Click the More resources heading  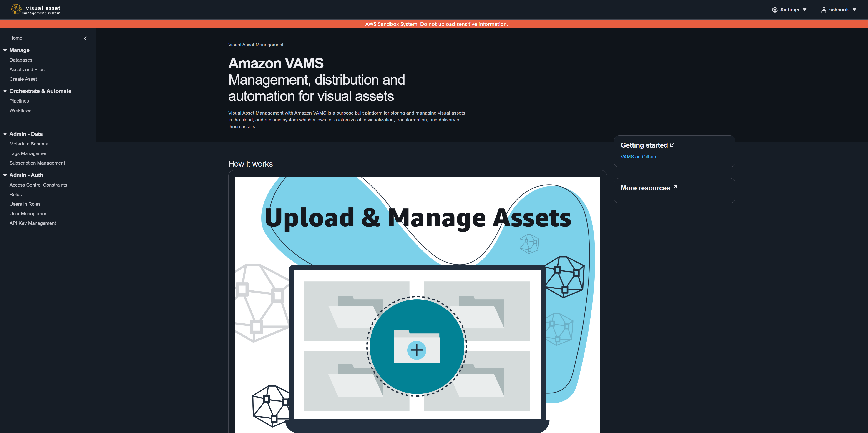(645, 188)
